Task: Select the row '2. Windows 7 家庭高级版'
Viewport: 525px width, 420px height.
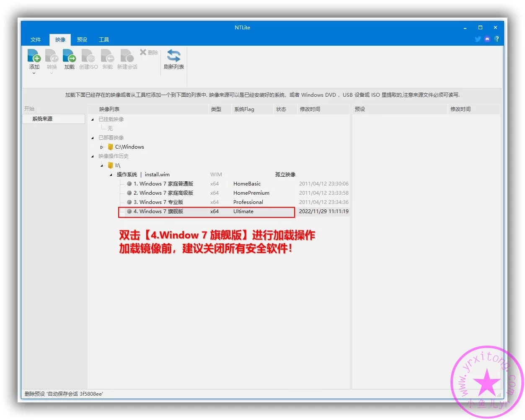Action: point(219,193)
